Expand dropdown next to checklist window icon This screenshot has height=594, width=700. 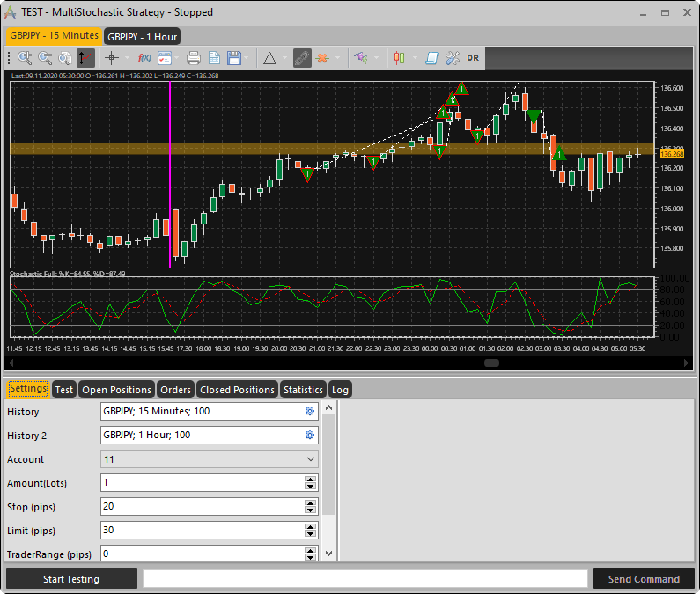click(x=177, y=57)
